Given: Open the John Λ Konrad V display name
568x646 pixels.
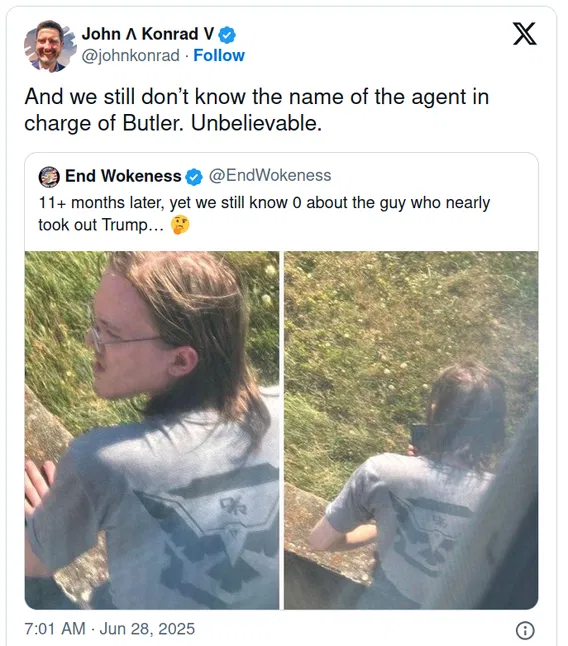Looking at the screenshot, I should (x=148, y=34).
